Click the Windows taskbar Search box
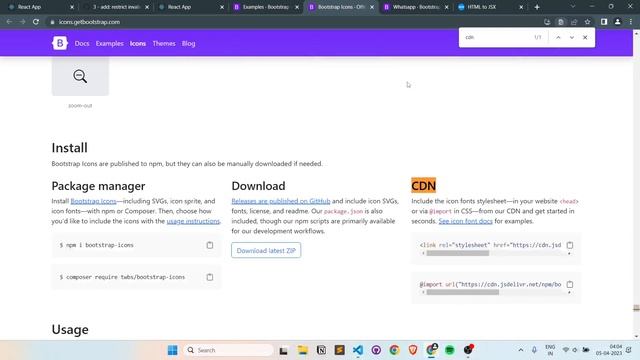 point(229,350)
